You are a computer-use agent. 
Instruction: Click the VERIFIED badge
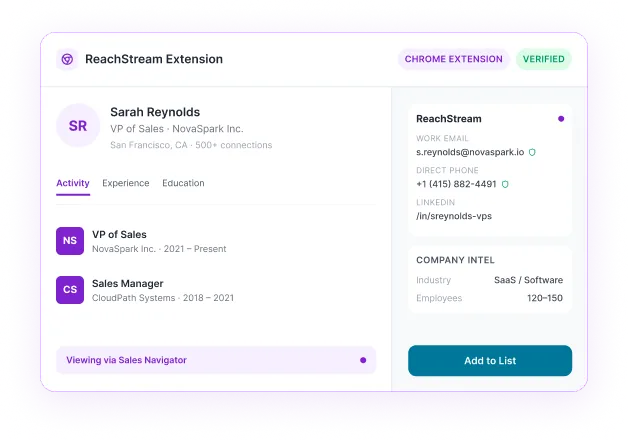543,59
